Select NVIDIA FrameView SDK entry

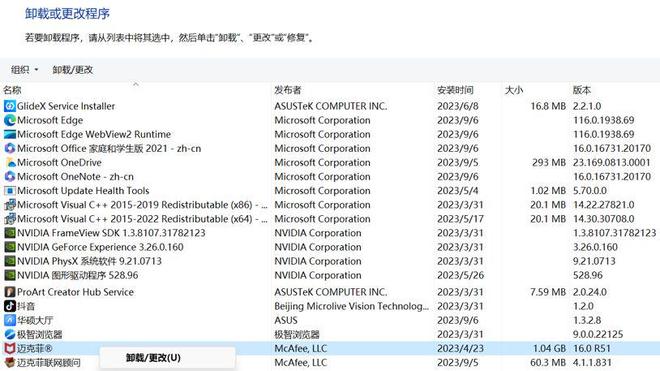[111, 233]
